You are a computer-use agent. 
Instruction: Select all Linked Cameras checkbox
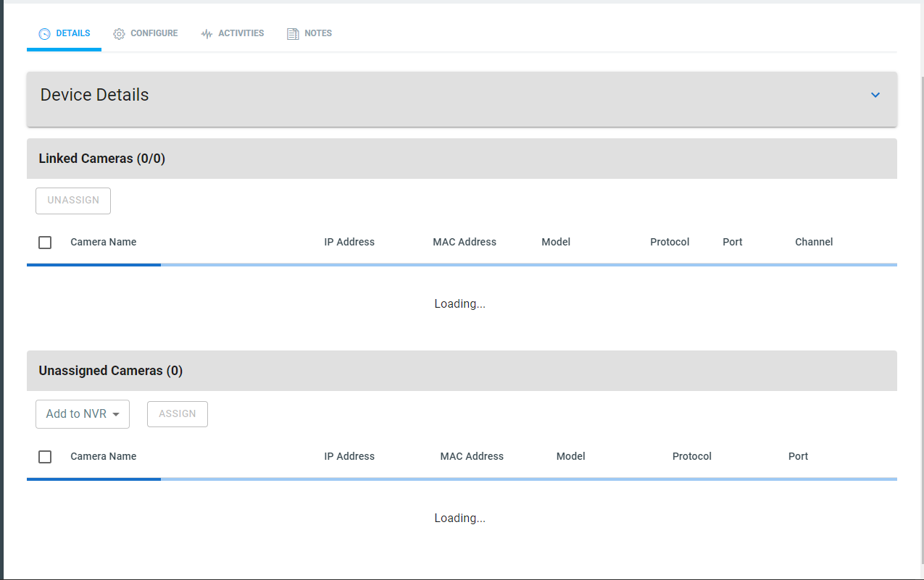pyautogui.click(x=45, y=243)
